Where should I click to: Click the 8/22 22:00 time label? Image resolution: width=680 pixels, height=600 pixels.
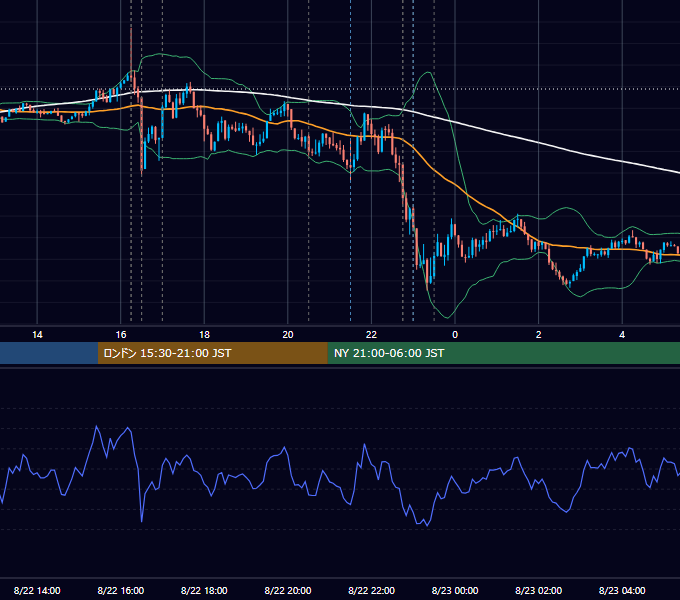tap(371, 590)
